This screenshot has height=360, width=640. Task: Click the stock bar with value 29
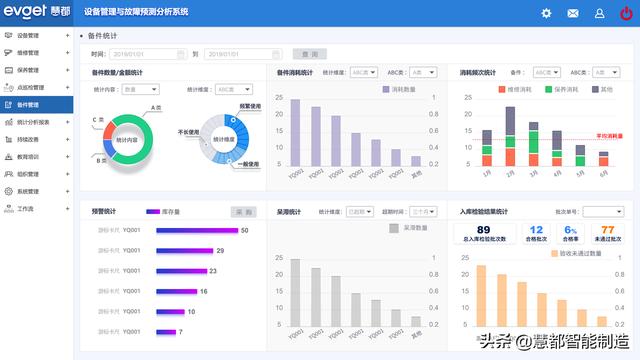click(185, 251)
